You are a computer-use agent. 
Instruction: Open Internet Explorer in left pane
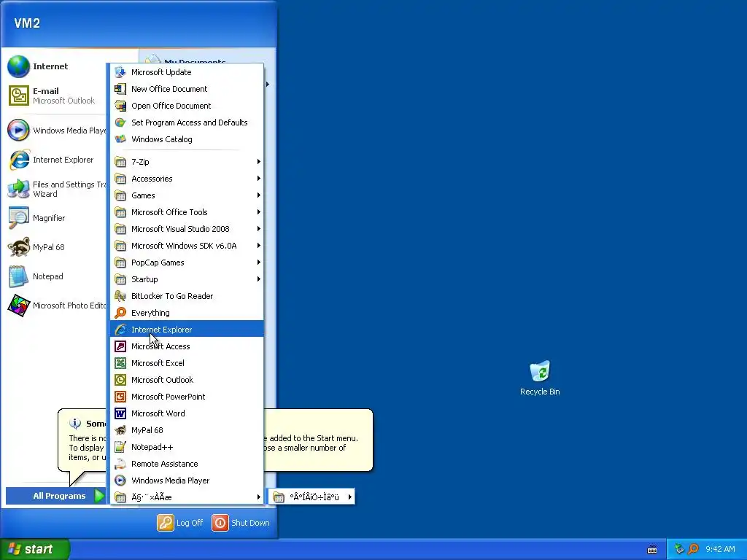(55, 160)
